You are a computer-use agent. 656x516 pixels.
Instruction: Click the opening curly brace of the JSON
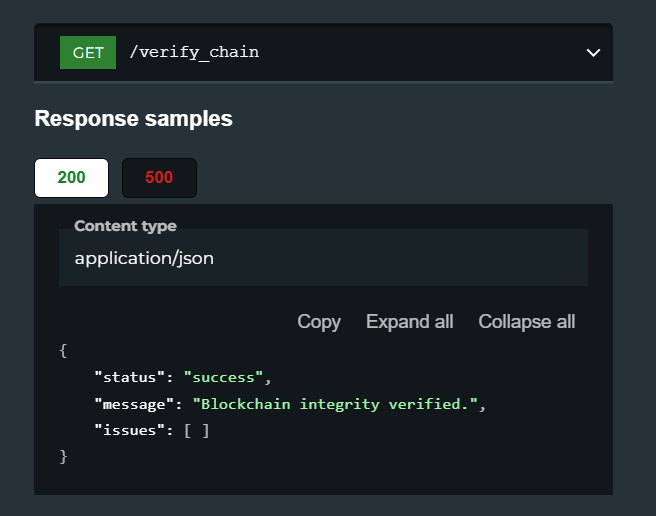coord(63,351)
